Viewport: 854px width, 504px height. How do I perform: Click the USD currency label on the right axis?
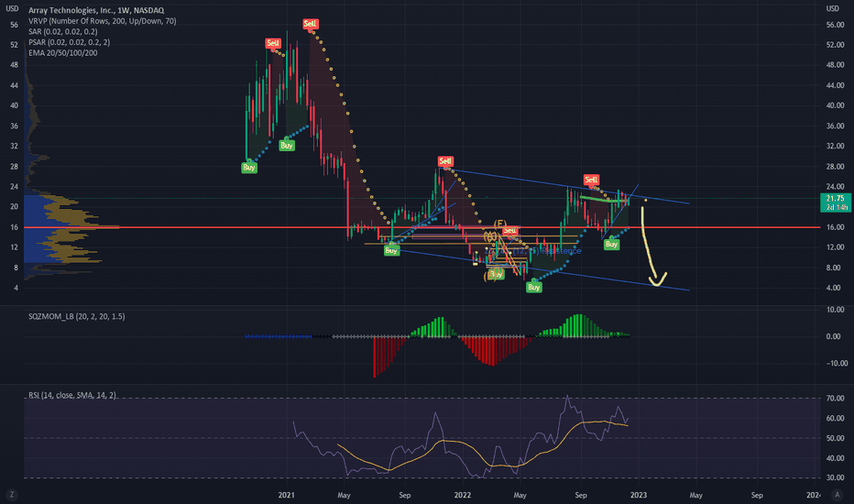833,8
